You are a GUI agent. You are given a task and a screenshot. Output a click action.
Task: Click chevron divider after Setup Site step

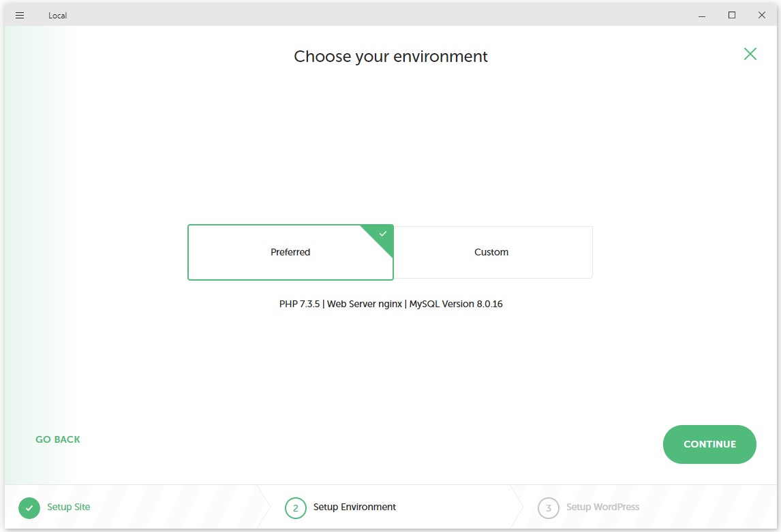(264, 507)
